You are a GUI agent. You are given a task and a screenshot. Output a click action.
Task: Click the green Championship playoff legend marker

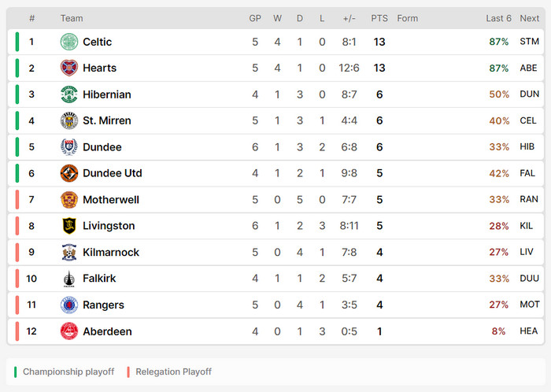coord(15,372)
